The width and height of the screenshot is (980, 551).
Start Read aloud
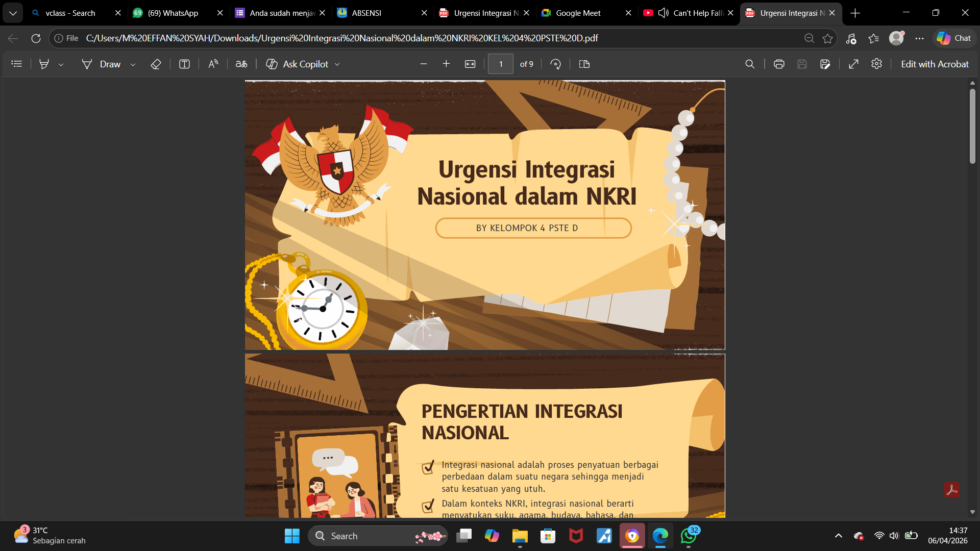pos(213,64)
